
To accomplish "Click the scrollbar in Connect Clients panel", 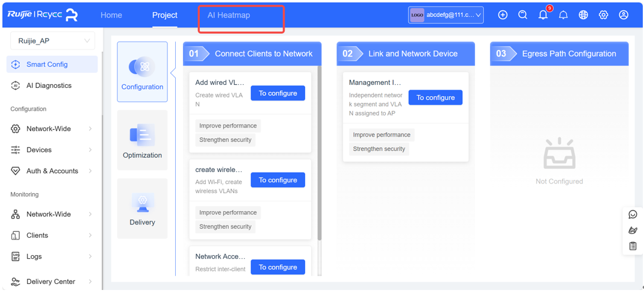I will click(x=320, y=153).
